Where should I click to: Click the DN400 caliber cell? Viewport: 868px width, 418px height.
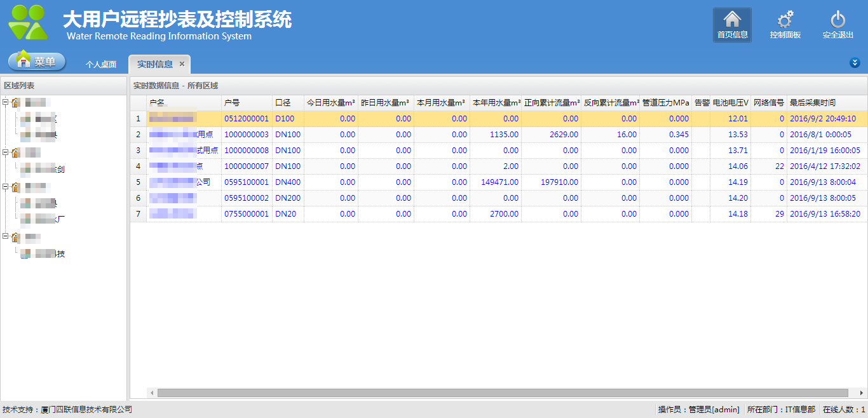tap(288, 182)
